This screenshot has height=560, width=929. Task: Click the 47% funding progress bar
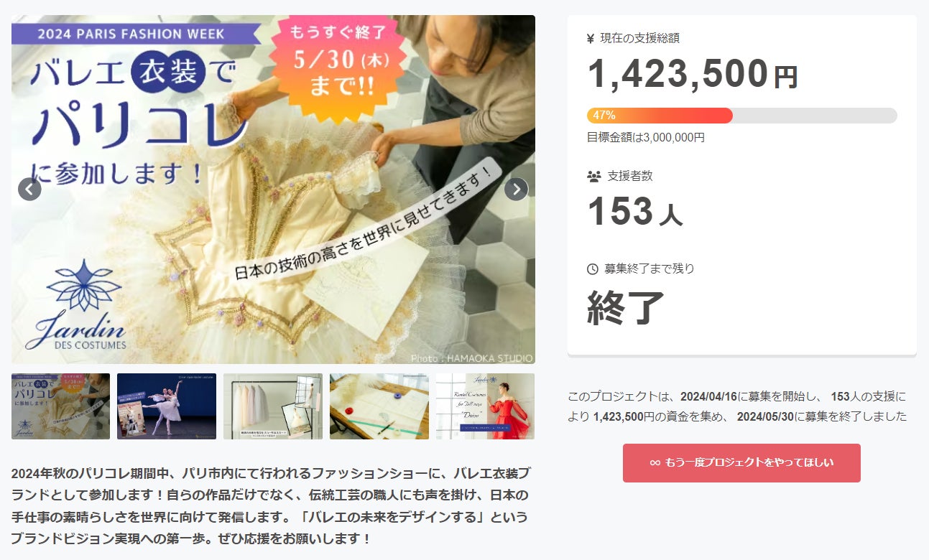(x=742, y=116)
